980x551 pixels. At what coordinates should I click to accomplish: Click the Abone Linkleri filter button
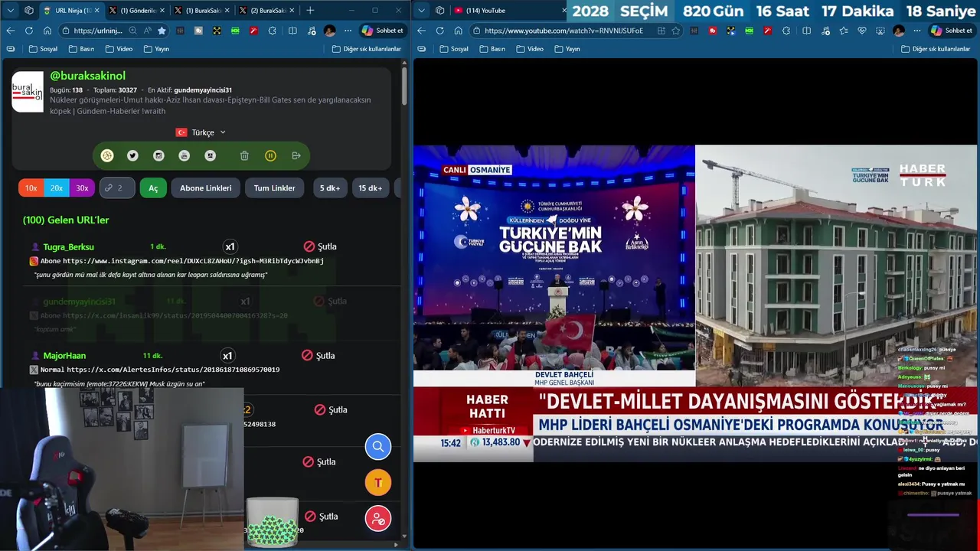pyautogui.click(x=205, y=187)
